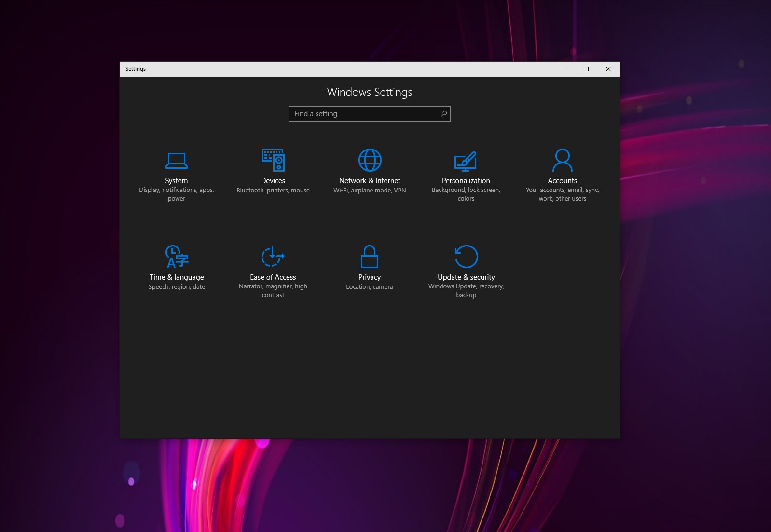Click 'Windows Update, recovery, backup' description

pyautogui.click(x=466, y=291)
